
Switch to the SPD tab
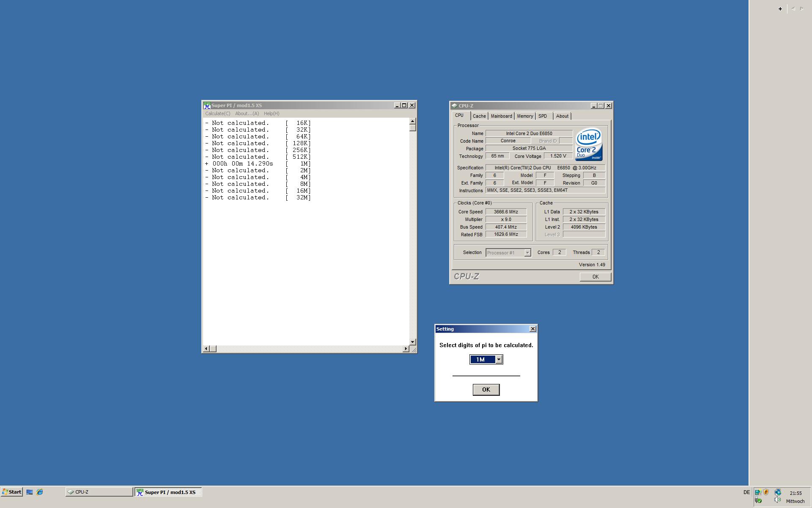(x=543, y=116)
